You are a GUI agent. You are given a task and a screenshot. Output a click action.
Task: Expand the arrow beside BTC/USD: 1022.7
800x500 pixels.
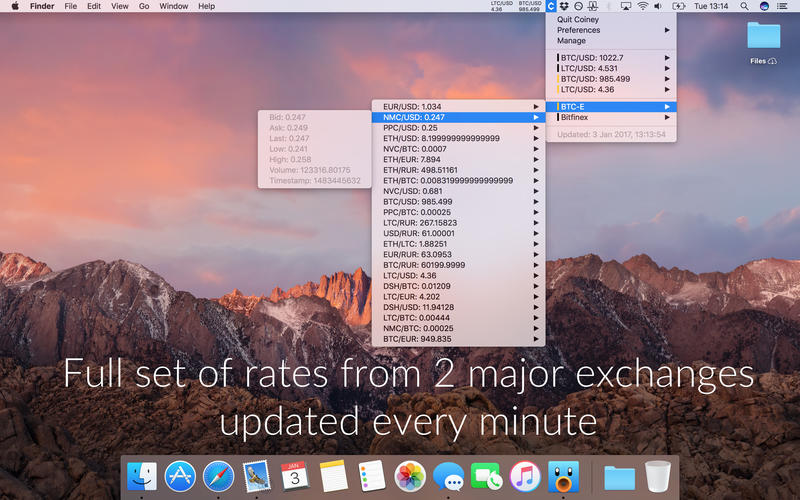click(x=667, y=58)
